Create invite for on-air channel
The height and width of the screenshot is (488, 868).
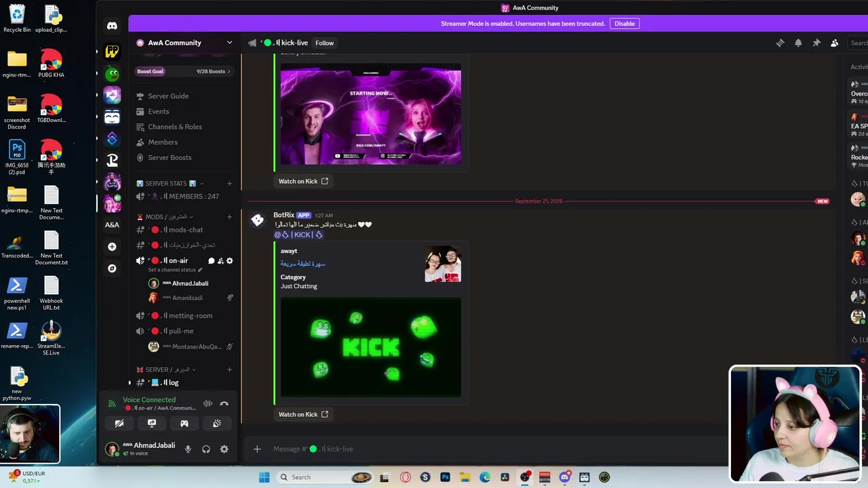(220, 261)
